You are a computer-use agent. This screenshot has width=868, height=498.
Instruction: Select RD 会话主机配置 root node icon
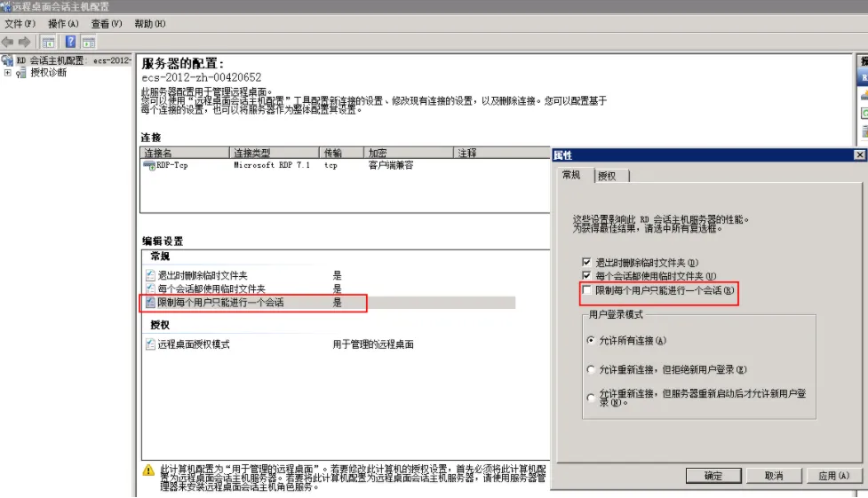8,60
